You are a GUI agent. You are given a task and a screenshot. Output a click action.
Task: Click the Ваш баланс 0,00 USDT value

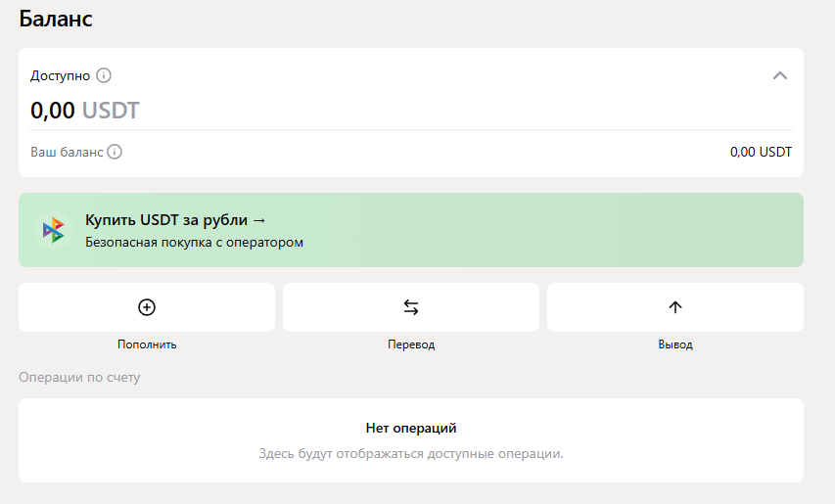point(761,152)
